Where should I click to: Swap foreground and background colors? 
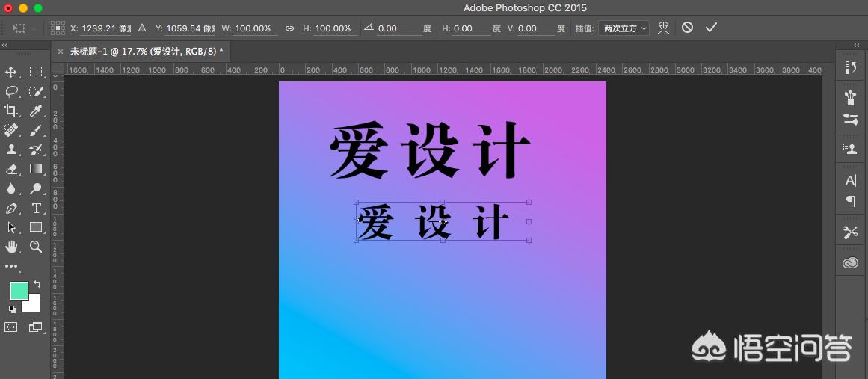click(37, 284)
